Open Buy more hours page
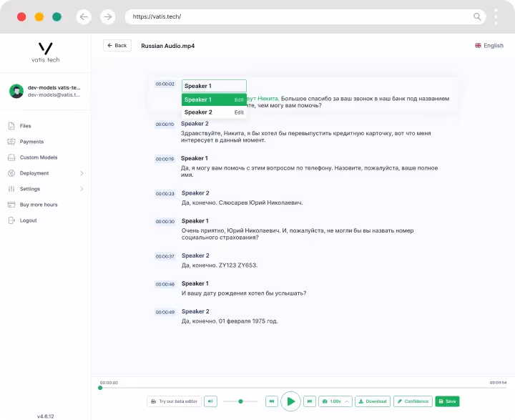 (39, 205)
